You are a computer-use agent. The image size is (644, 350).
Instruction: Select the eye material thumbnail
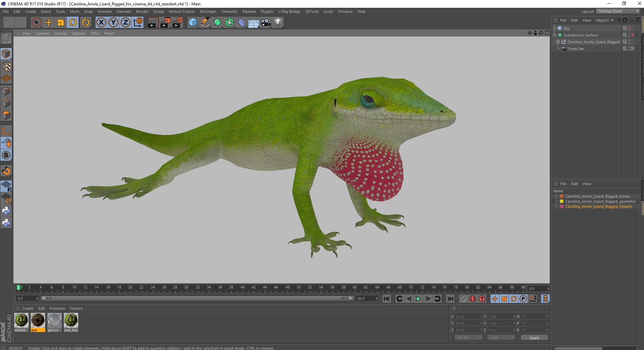coord(38,322)
